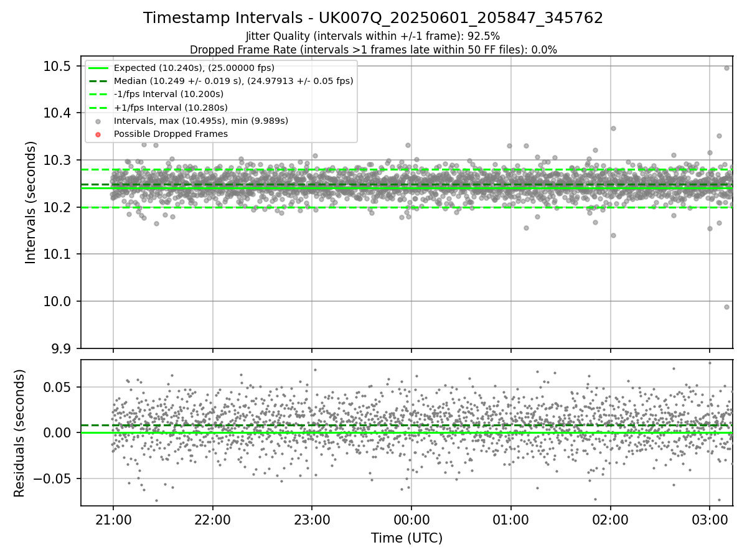The width and height of the screenshot is (747, 560).
Task: Click the gray dot marker in legend
Action: click(98, 121)
